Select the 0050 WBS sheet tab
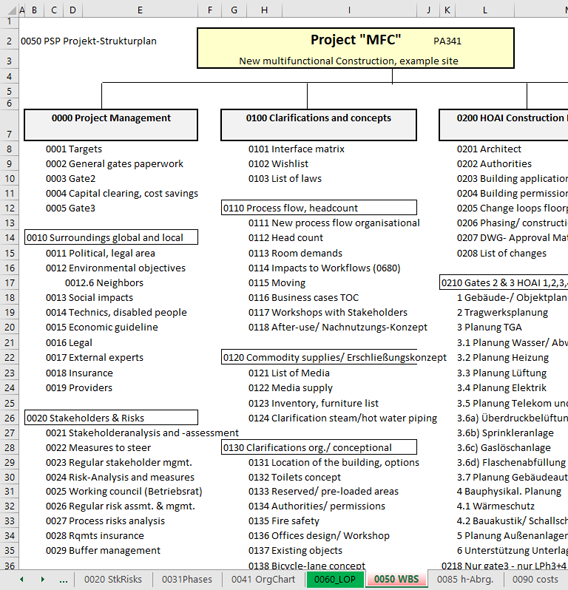This screenshot has height=590, width=568. (x=396, y=579)
